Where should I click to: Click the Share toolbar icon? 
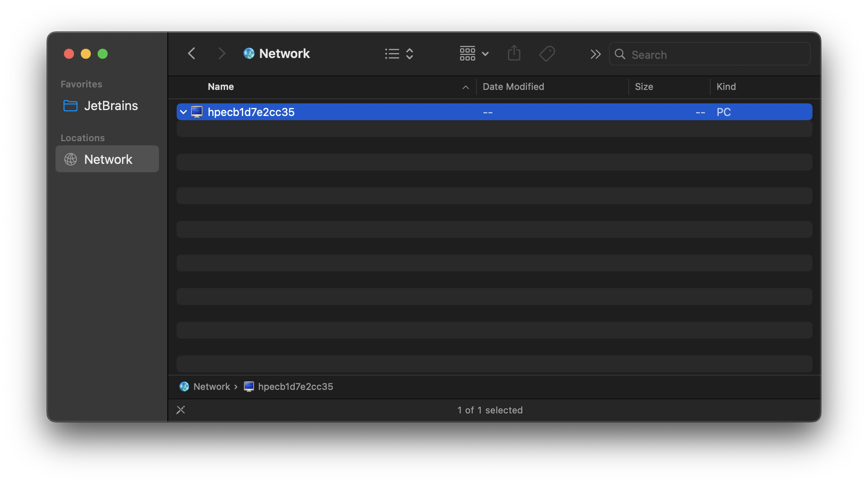(x=514, y=54)
